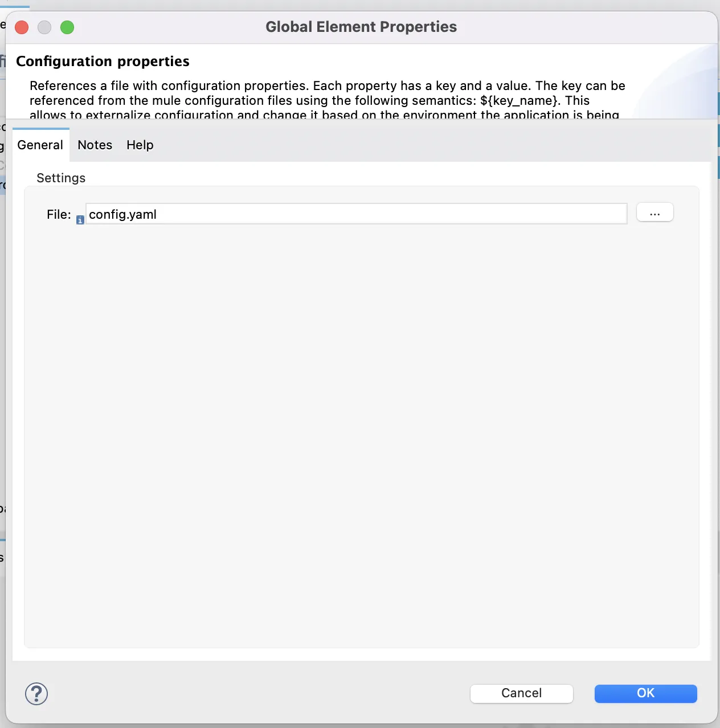
Task: Maximize dialog using the green button
Action: [67, 27]
